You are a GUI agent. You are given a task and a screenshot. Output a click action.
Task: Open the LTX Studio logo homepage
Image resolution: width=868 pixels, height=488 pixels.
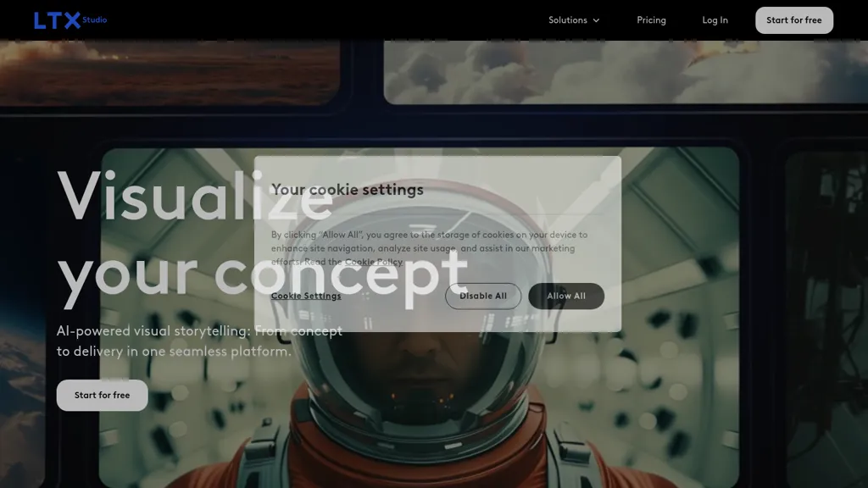tap(70, 20)
